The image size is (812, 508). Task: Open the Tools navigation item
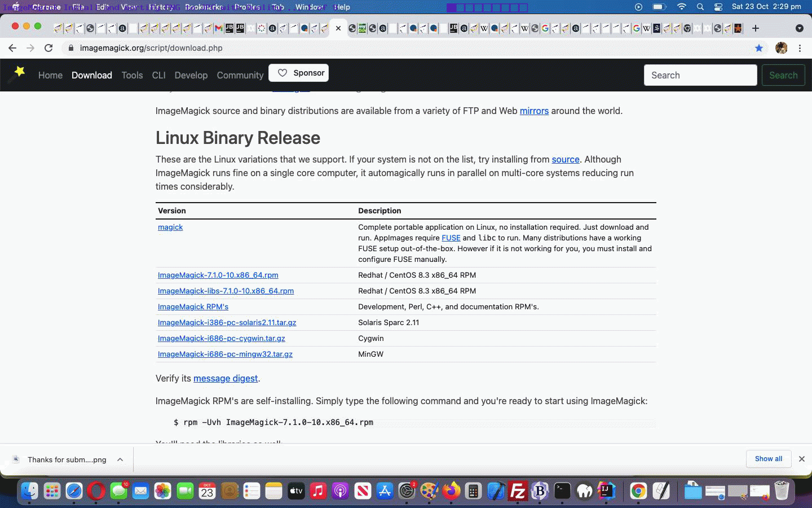pyautogui.click(x=132, y=75)
